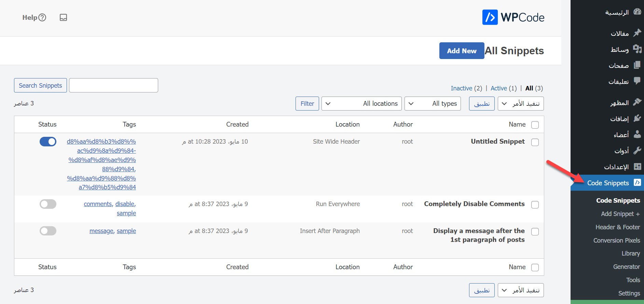
Task: Activate the Completely Disable Comments toggle
Action: pos(48,204)
